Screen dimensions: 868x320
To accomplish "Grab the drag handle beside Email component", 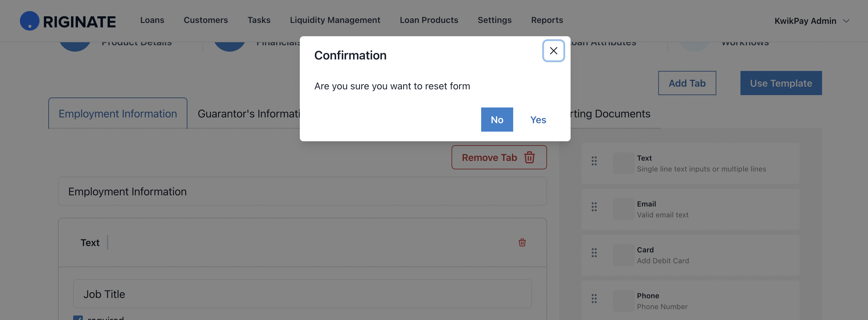I will tap(594, 207).
